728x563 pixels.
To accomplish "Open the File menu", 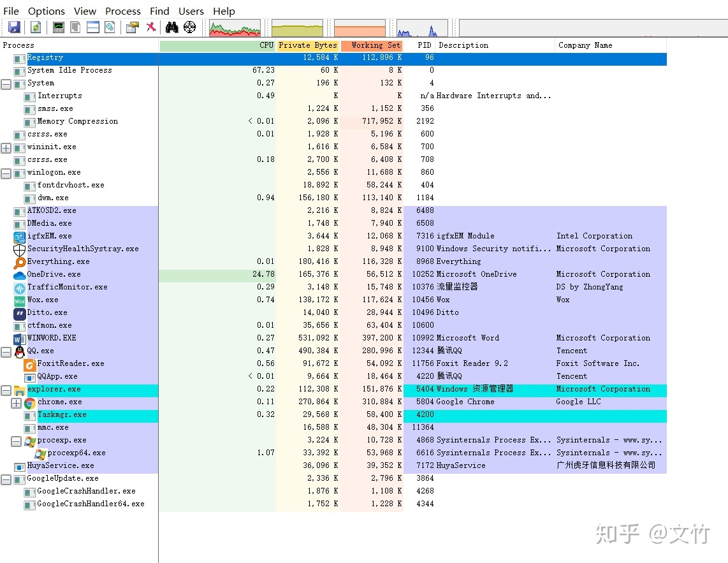I will [x=11, y=11].
